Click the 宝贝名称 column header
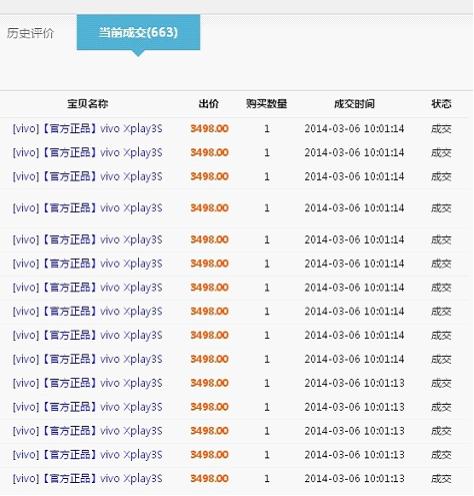474x496 pixels. [x=88, y=104]
